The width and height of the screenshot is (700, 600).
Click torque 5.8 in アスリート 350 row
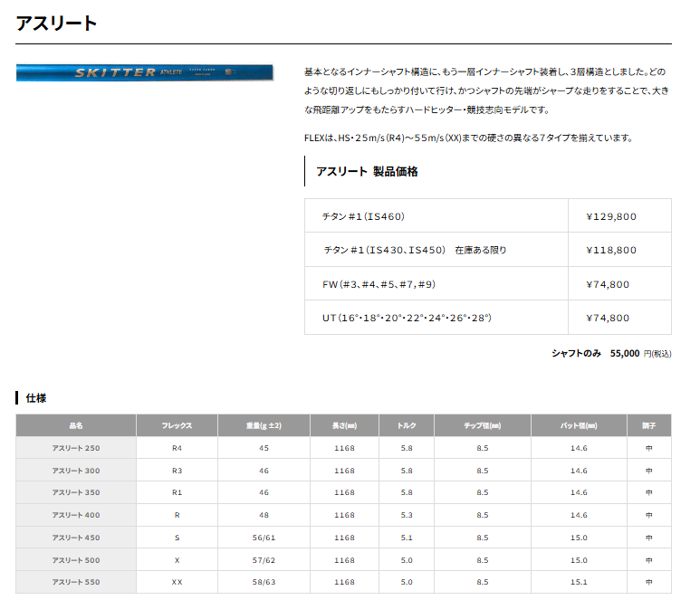pos(407,492)
